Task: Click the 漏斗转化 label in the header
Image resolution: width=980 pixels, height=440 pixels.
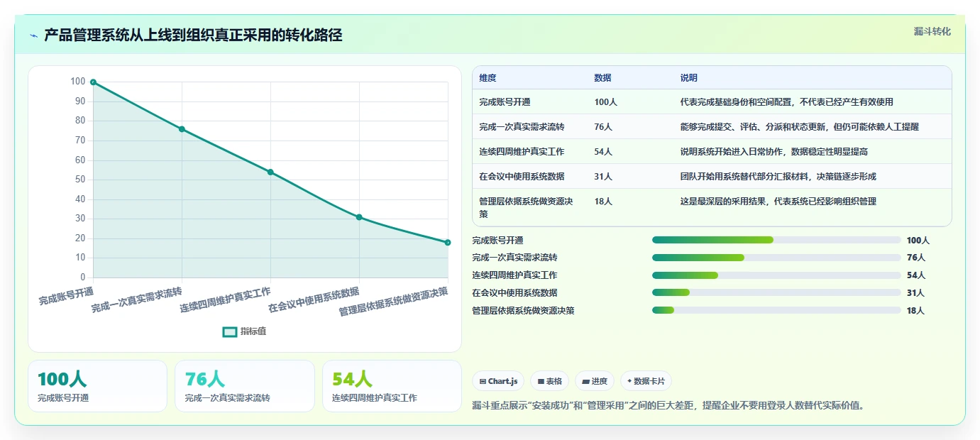Action: (x=932, y=31)
